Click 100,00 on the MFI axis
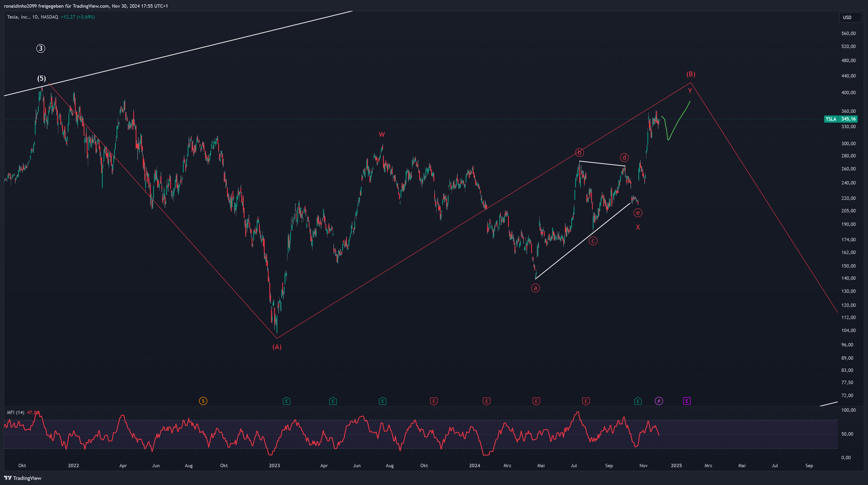This screenshot has width=868, height=485. pos(848,410)
